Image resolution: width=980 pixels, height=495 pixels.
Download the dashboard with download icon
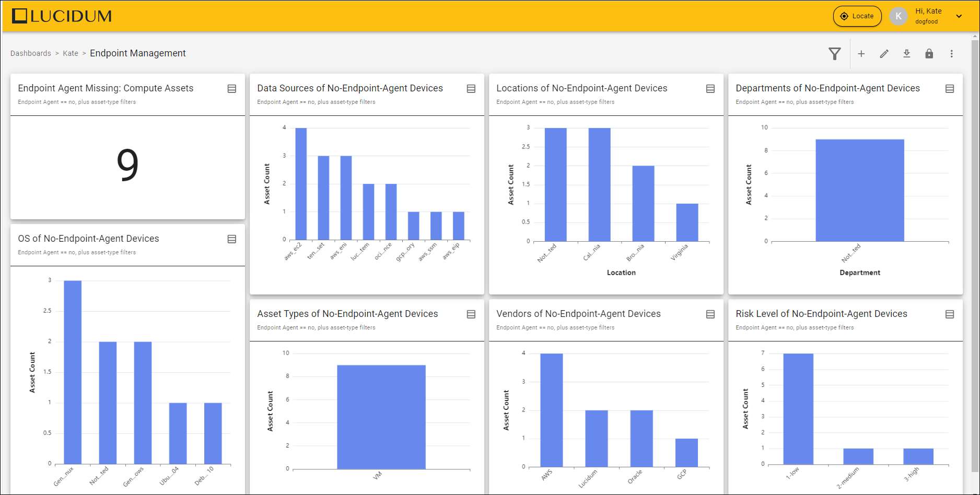(907, 54)
